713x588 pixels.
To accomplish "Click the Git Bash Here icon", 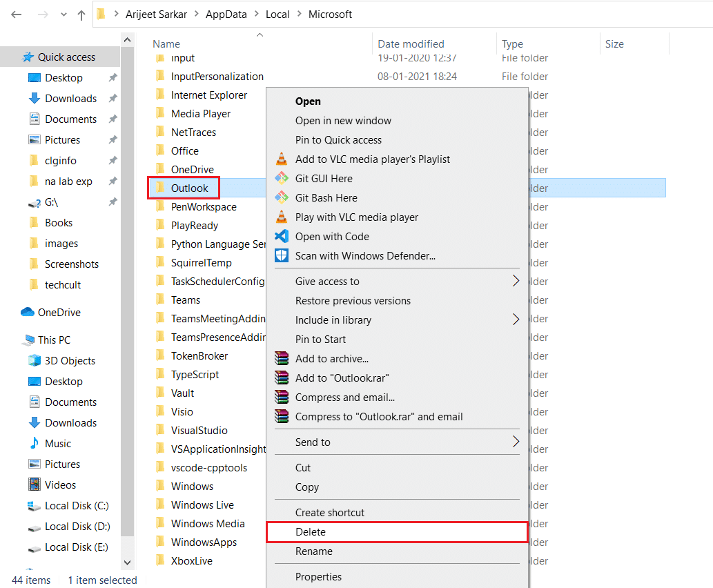I will [x=282, y=197].
